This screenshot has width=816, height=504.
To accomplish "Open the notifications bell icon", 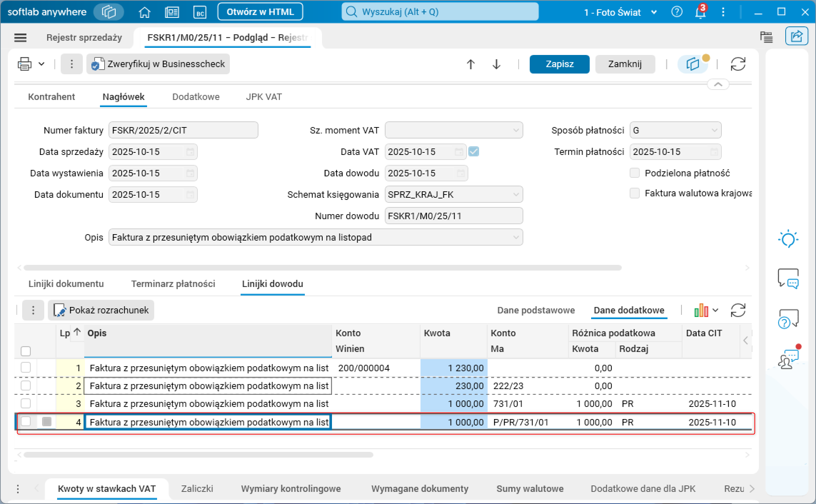I will 700,12.
